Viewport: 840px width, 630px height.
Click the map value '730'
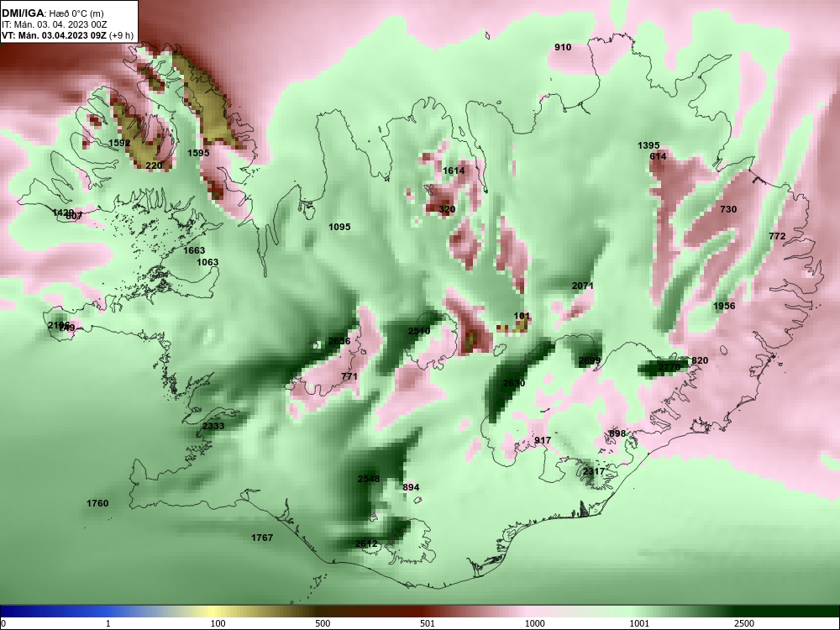pos(728,209)
